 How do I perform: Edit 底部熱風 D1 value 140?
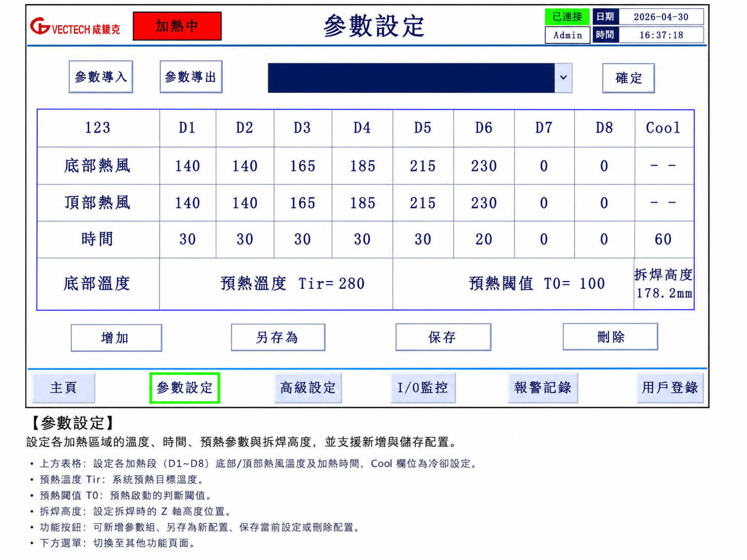click(188, 166)
